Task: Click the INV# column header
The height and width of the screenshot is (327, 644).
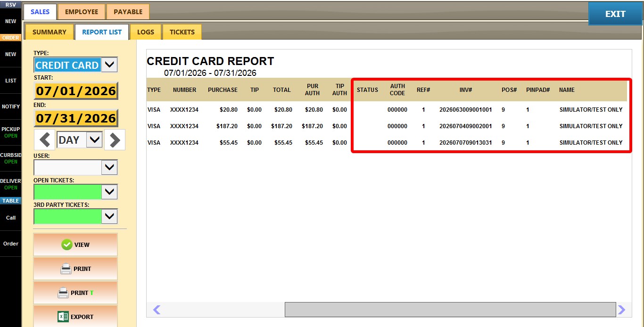Action: pyautogui.click(x=466, y=90)
